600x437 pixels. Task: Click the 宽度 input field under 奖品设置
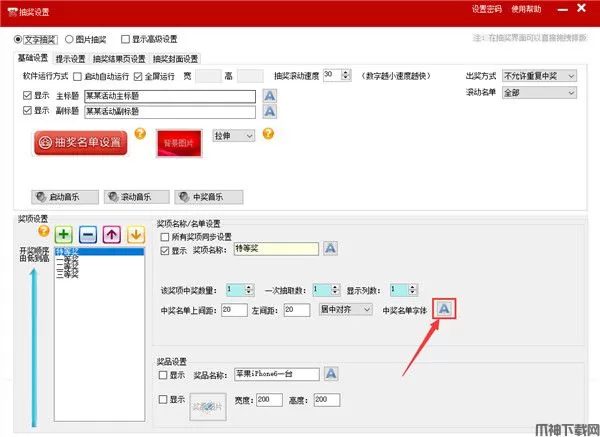(x=269, y=400)
